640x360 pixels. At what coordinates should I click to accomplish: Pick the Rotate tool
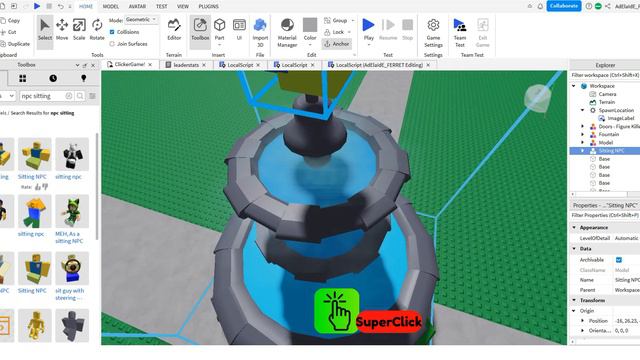tap(97, 30)
